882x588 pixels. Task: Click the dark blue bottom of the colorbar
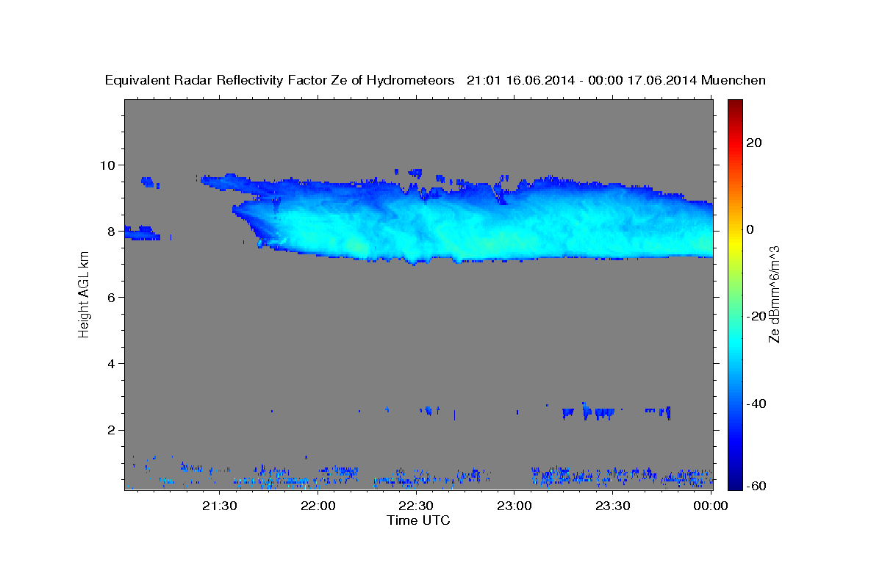(735, 484)
